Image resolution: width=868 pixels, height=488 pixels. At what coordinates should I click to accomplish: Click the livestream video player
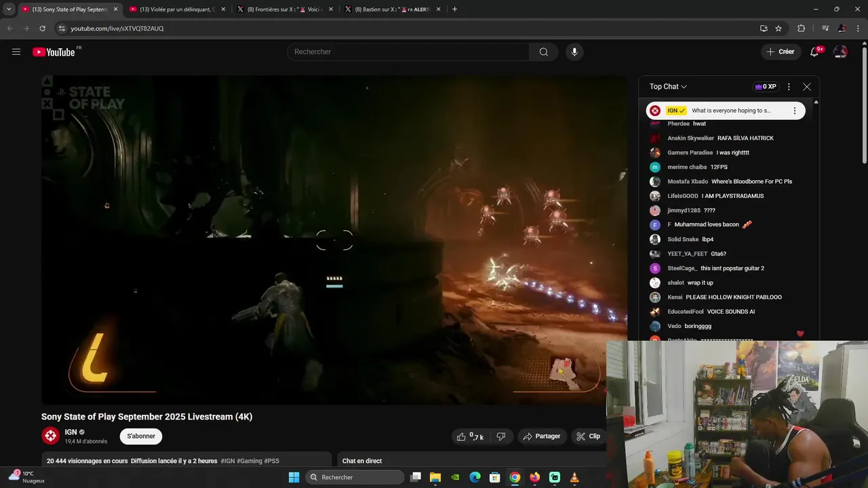(x=334, y=240)
